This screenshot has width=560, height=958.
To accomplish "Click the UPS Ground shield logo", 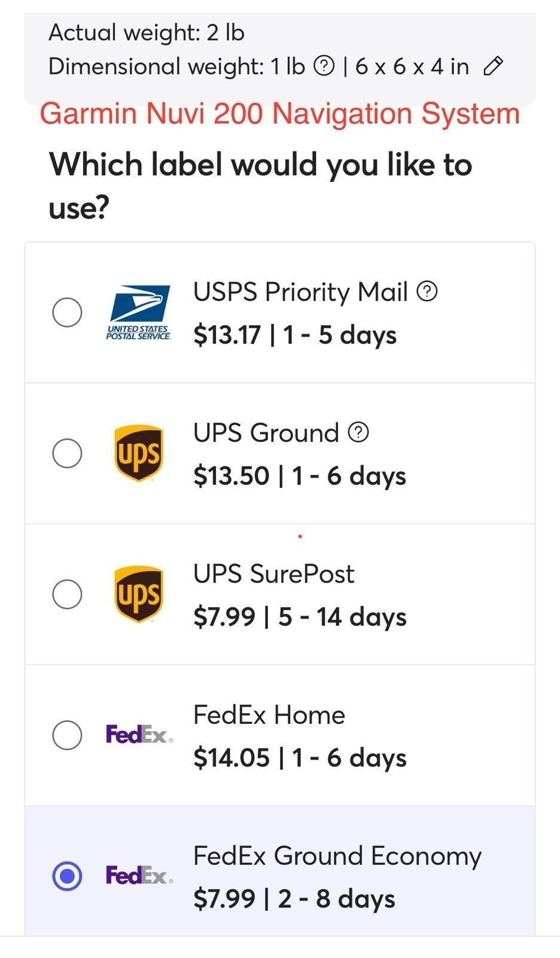I will pyautogui.click(x=139, y=453).
